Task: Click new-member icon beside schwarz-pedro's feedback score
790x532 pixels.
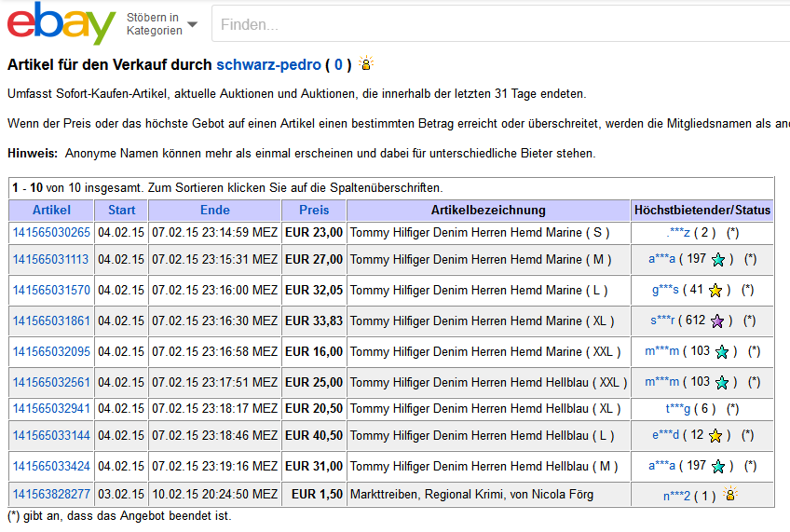Action: tap(366, 64)
